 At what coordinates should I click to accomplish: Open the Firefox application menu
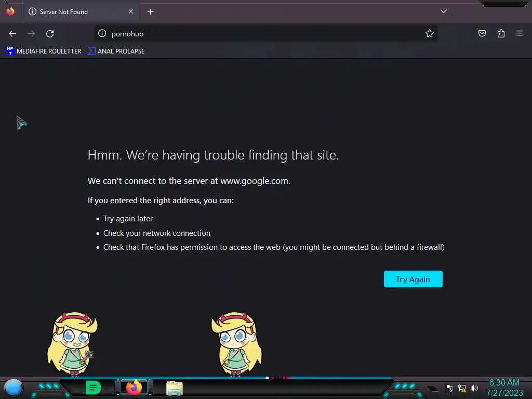point(520,33)
